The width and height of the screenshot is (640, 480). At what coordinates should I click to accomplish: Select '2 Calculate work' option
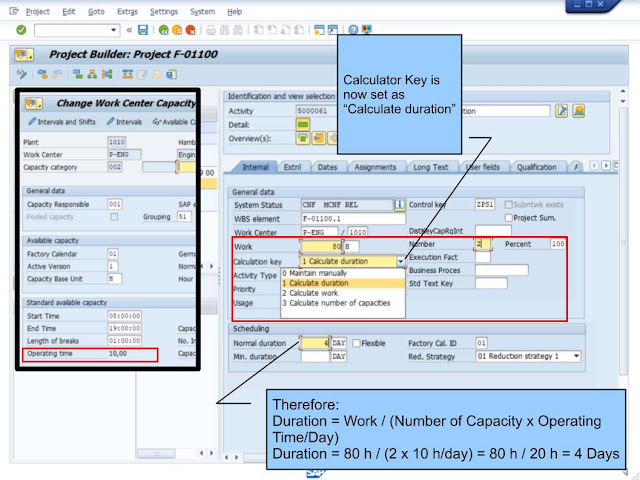[343, 293]
